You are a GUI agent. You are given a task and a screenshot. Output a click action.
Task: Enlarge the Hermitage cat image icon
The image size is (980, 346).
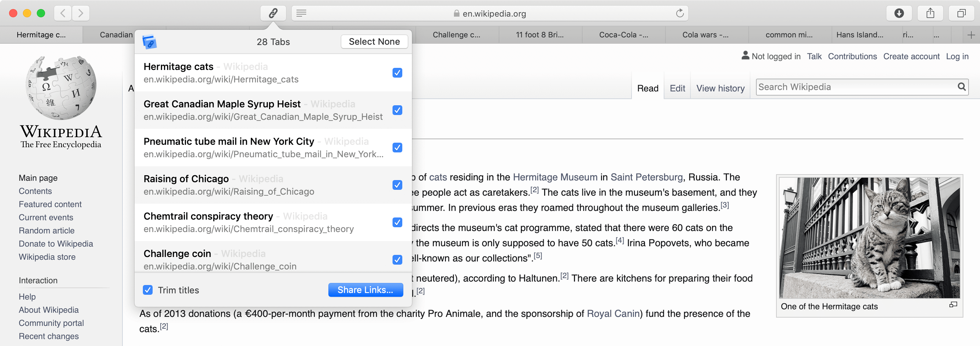[x=953, y=304]
